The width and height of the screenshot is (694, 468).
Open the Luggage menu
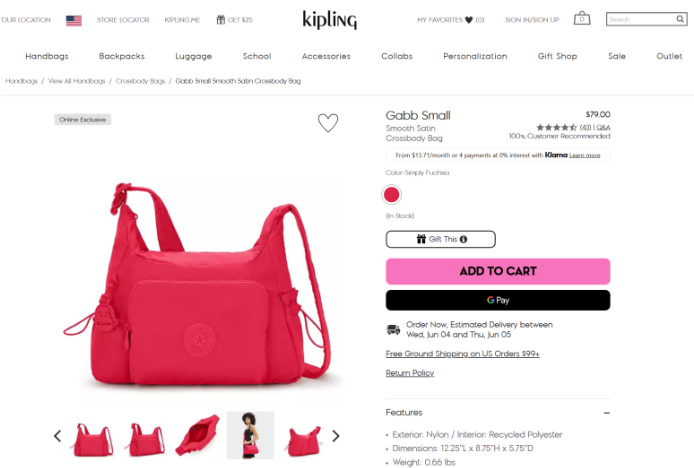(x=193, y=56)
